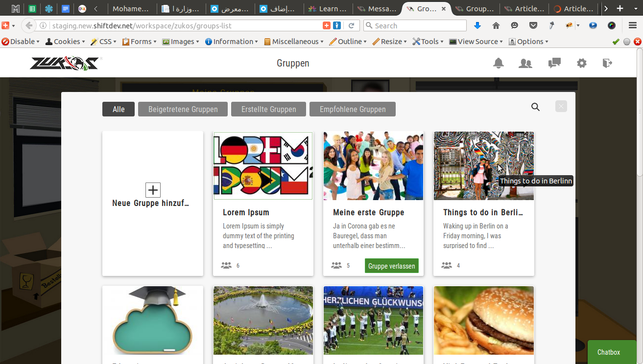The height and width of the screenshot is (364, 643).
Task: Expand the Cookies dropdown in developer toolbar
Action: coord(65,42)
